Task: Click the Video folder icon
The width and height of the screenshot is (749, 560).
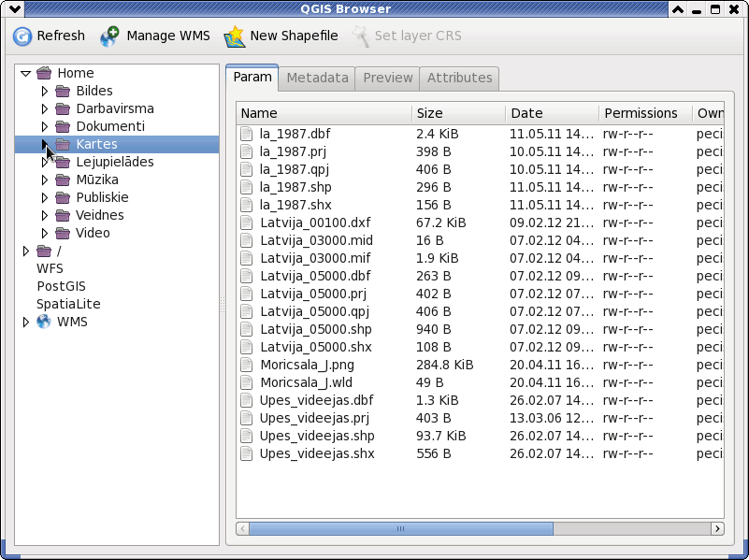Action: click(63, 233)
